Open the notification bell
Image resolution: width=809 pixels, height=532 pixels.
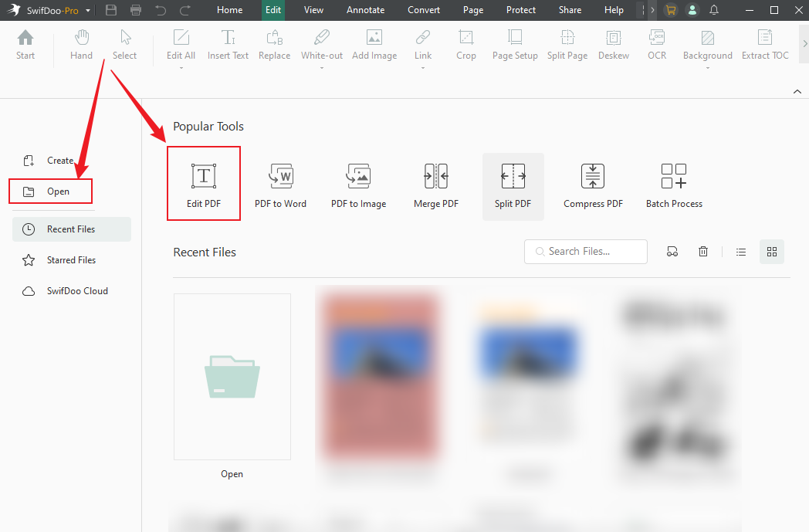pyautogui.click(x=713, y=10)
